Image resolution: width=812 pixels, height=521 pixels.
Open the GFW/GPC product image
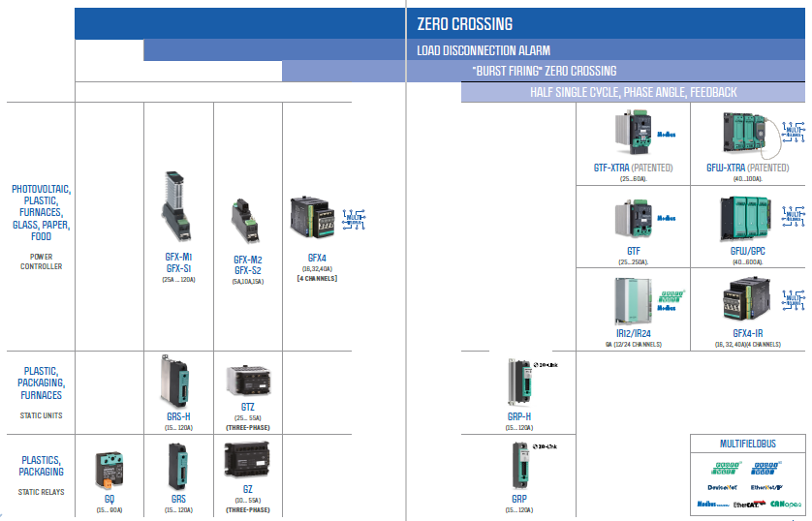coord(745,218)
